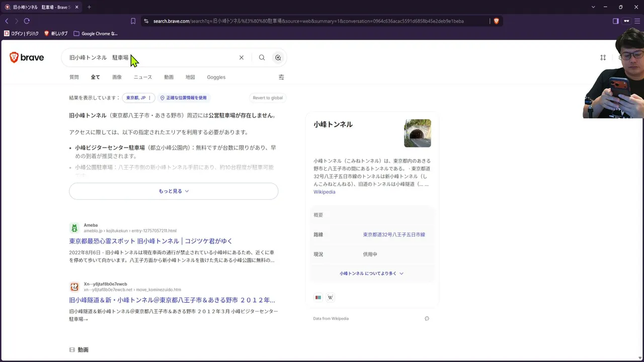Open Google Chrome bookmarks folder
Viewport: 644px width, 362px height.
[96, 34]
